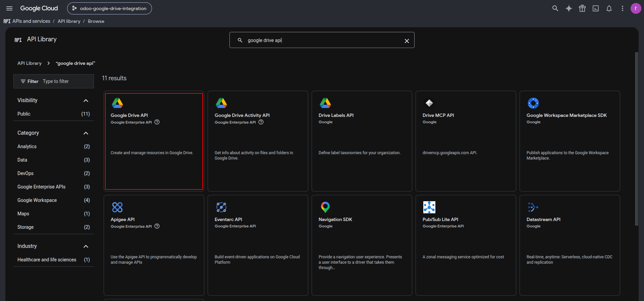The width and height of the screenshot is (644, 301).
Task: Click into the google drive api search field
Action: click(x=322, y=40)
